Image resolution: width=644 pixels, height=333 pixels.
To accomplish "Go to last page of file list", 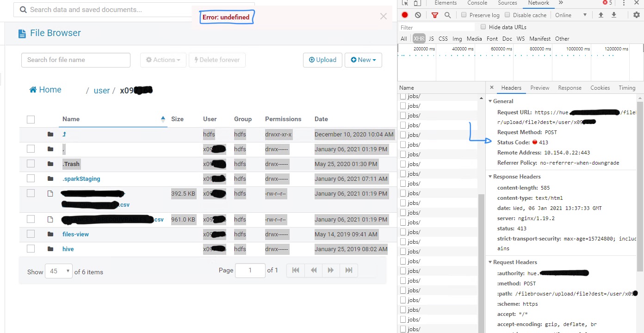I will point(349,270).
